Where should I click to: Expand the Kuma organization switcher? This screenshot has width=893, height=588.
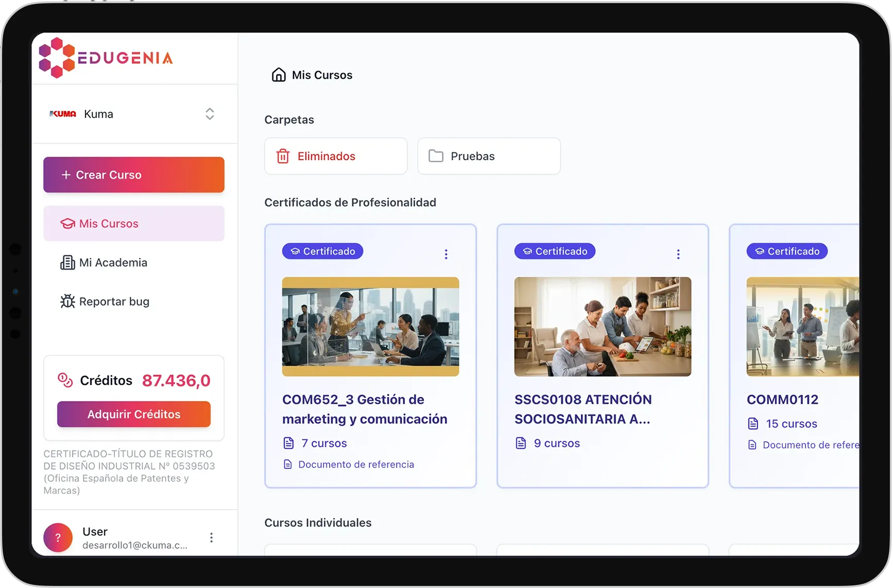point(209,114)
